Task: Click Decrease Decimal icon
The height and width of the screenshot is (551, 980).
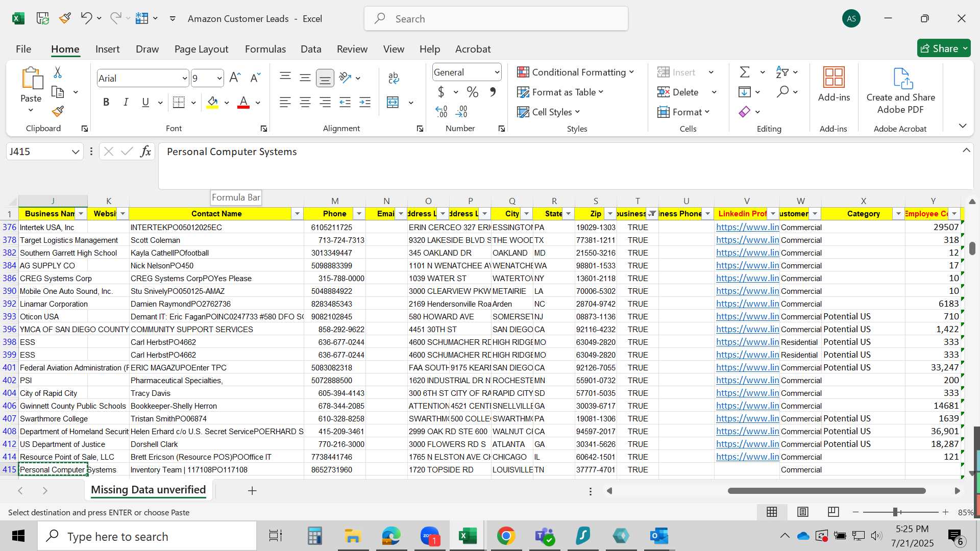Action: (461, 111)
